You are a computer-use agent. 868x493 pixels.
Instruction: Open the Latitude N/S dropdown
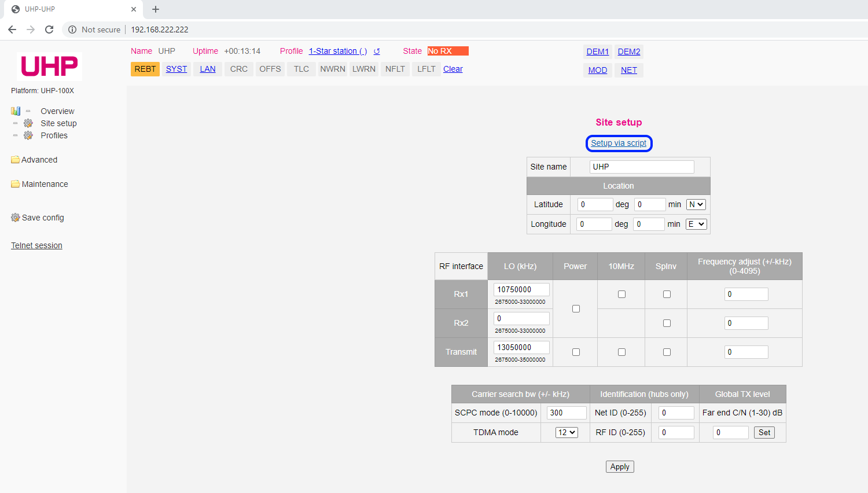[x=696, y=204]
